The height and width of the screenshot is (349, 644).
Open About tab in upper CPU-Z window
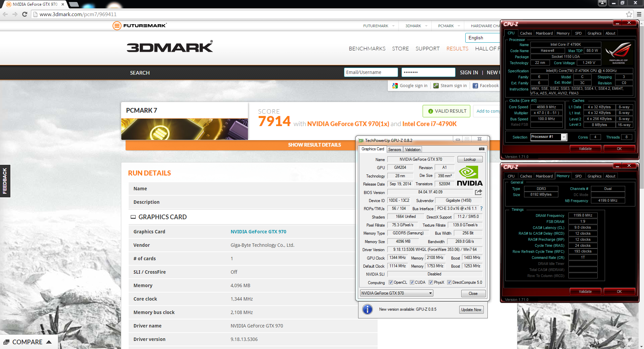(x=610, y=33)
